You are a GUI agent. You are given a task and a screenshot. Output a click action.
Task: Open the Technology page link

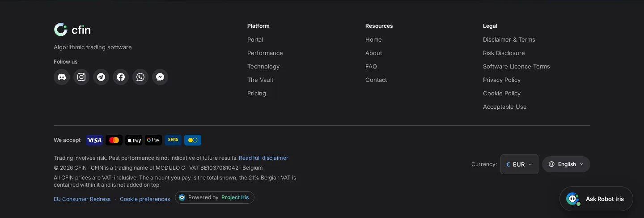pos(263,66)
